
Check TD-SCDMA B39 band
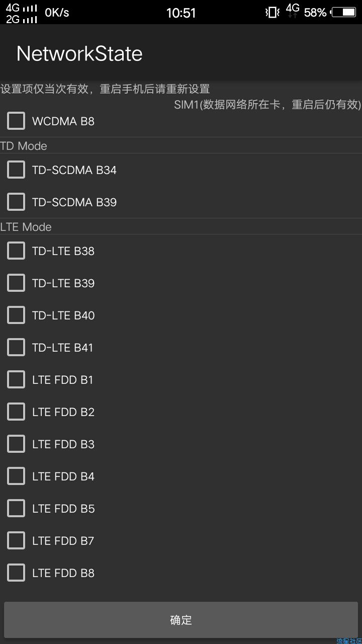click(16, 202)
